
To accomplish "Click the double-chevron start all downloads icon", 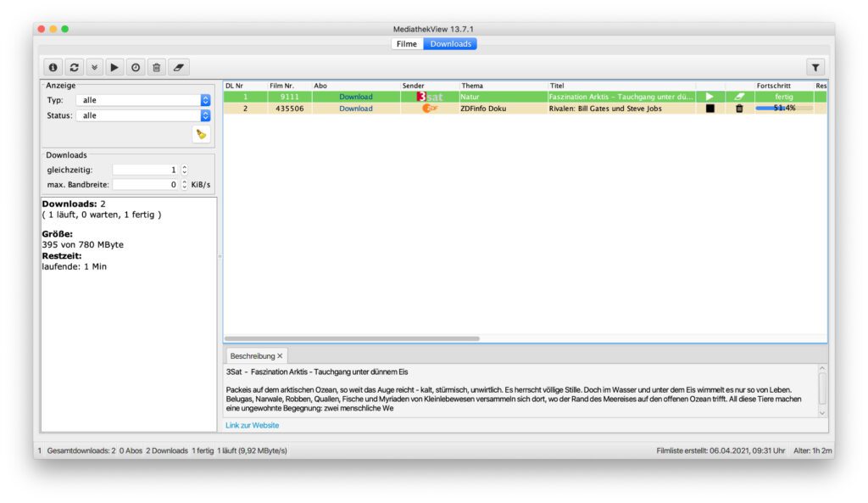I will pos(94,67).
